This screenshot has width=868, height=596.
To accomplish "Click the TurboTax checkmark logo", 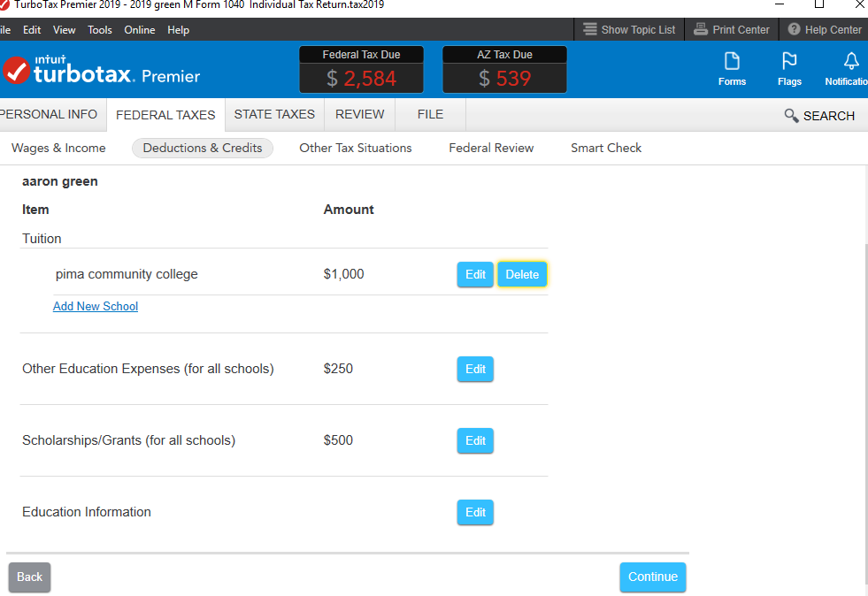I will click(16, 71).
